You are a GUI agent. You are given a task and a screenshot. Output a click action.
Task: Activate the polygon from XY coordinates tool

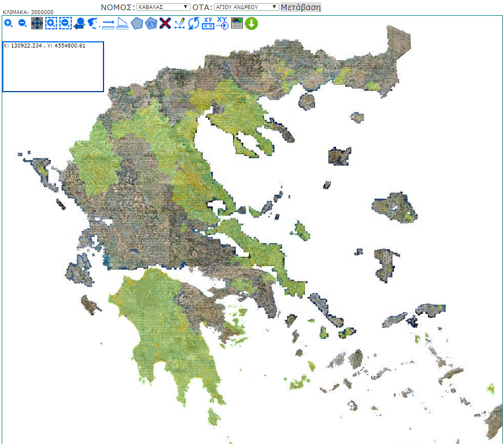[x=151, y=23]
